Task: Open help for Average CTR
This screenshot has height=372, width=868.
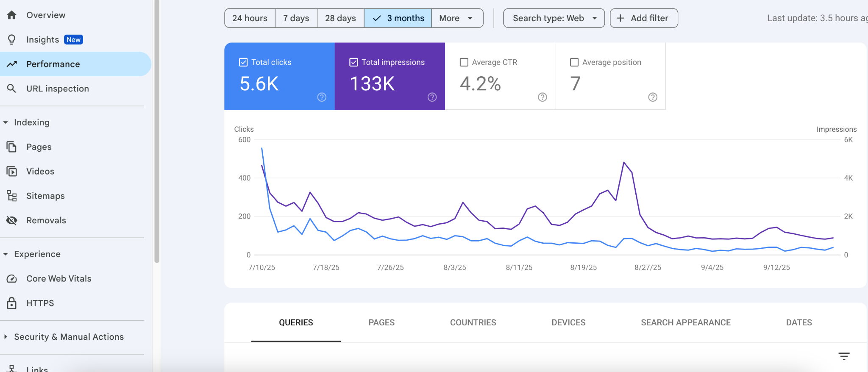Action: [x=542, y=97]
